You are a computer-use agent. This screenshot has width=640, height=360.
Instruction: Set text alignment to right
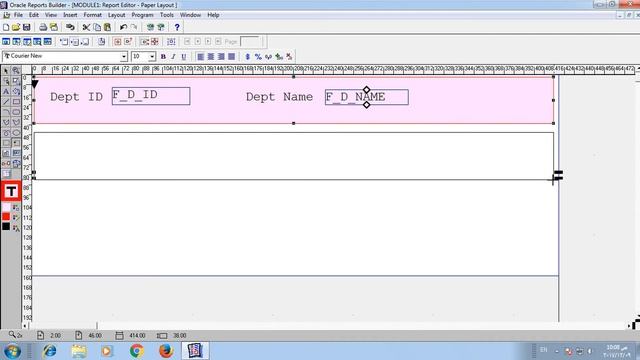pos(221,56)
